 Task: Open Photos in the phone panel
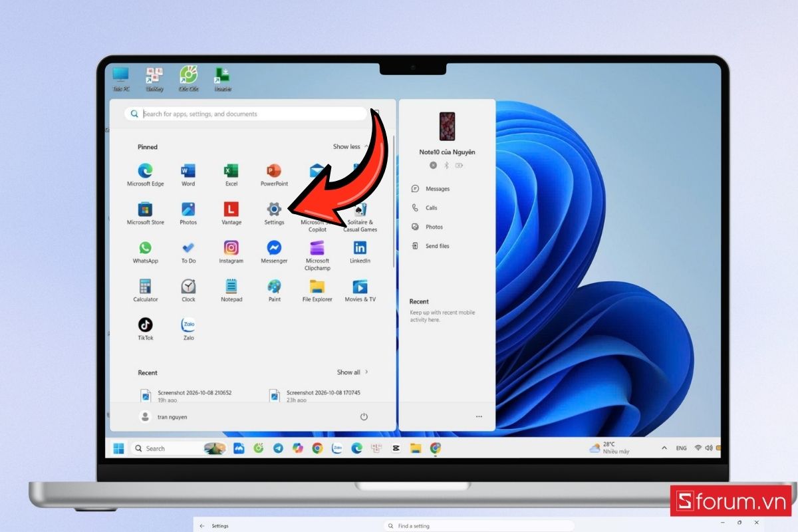427,227
